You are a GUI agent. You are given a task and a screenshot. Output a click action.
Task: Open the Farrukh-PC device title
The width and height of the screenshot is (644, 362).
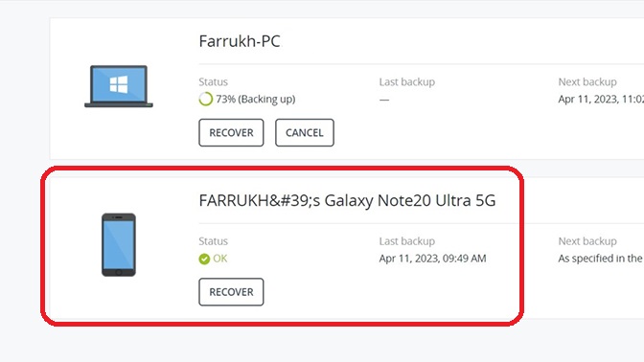(x=240, y=41)
